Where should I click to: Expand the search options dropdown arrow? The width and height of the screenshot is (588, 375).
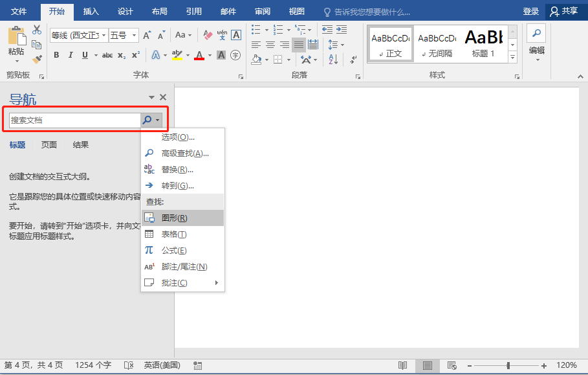pos(157,120)
